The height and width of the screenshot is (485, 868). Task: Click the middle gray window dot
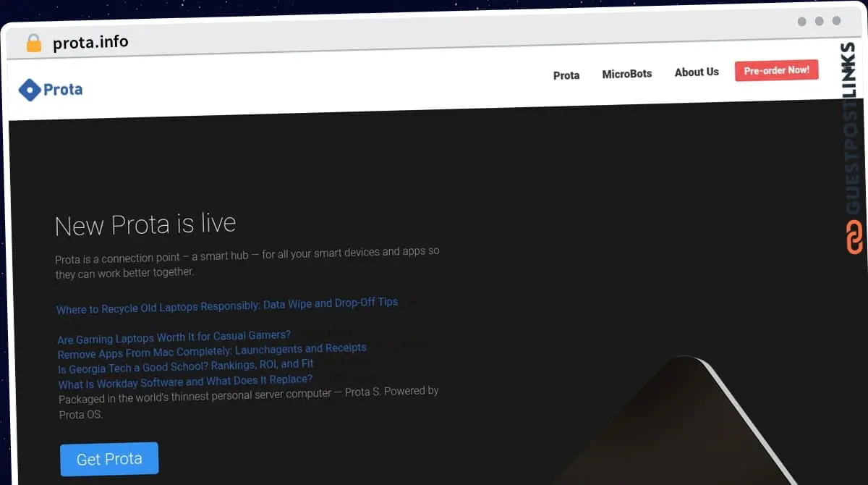point(819,22)
